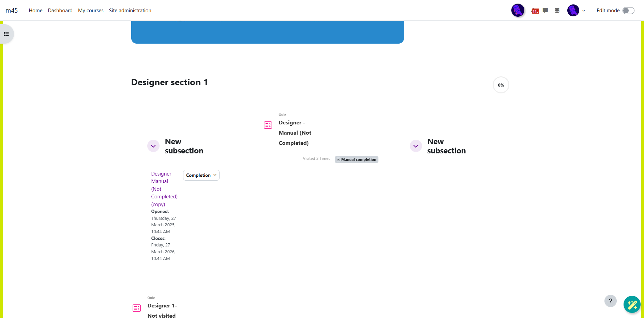This screenshot has width=644, height=318.
Task: Click the database stack icon in the header
Action: [x=557, y=11]
